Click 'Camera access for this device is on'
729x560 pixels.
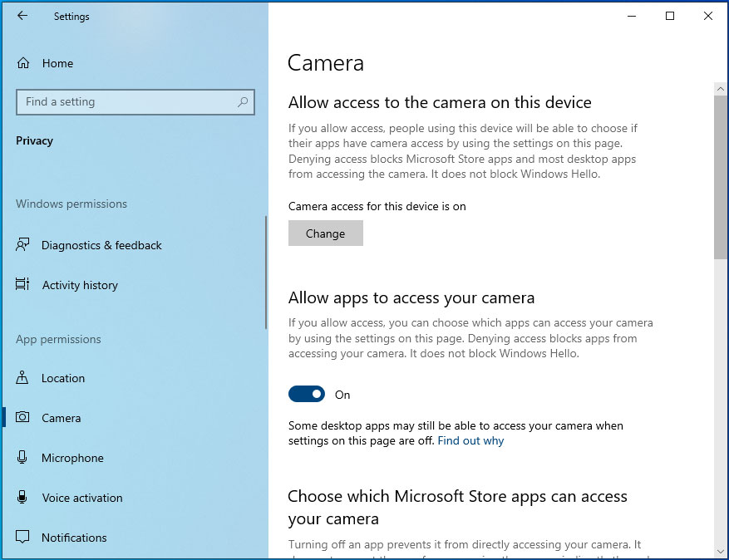click(x=377, y=206)
